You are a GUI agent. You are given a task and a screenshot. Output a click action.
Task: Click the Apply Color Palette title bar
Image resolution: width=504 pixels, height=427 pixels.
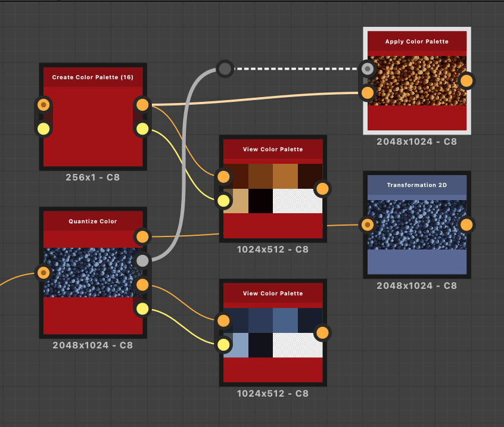tap(416, 42)
